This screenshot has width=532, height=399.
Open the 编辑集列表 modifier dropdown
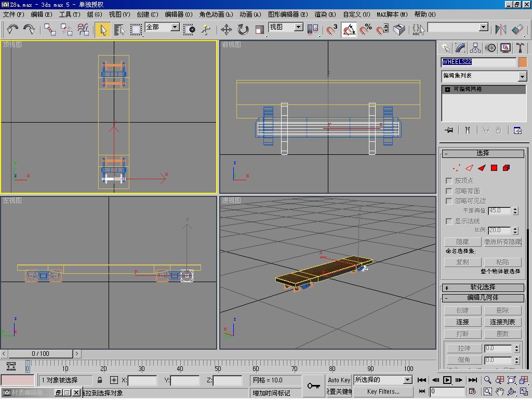pyautogui.click(x=522, y=76)
